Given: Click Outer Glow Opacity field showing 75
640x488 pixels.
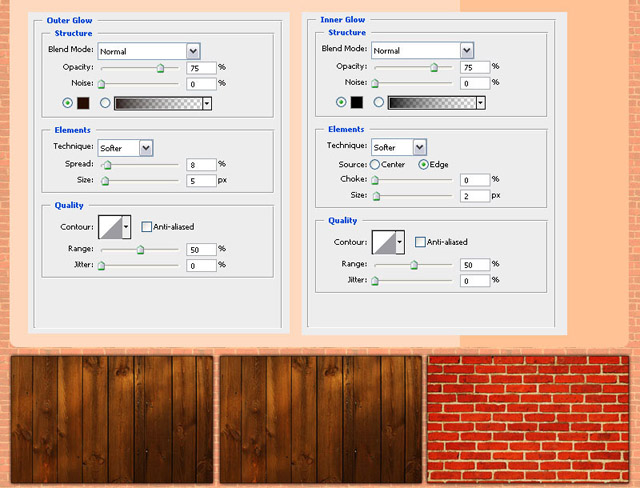Looking at the screenshot, I should 201,68.
